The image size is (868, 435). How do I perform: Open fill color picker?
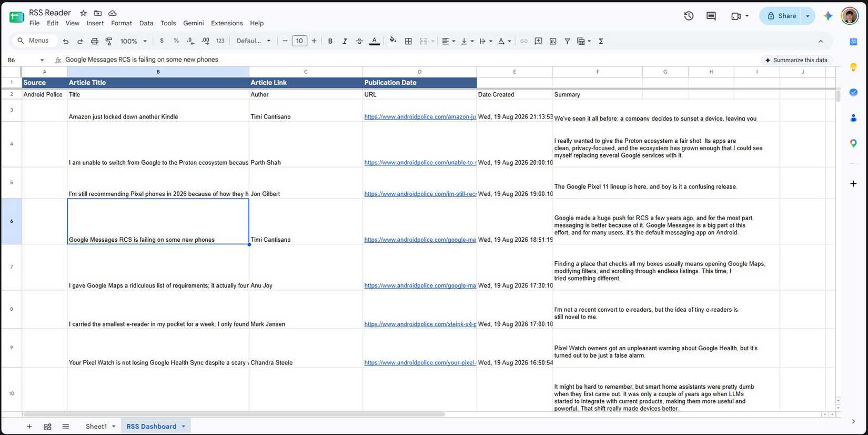pos(393,41)
